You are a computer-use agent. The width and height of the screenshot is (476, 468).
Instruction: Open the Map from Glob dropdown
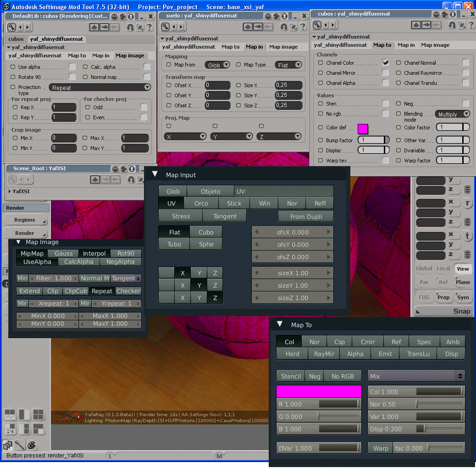point(217,65)
